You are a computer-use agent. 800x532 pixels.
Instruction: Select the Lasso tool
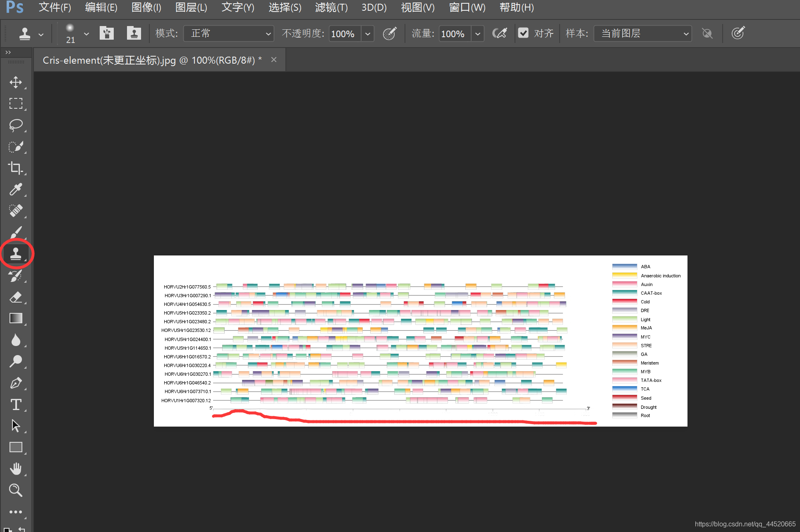[16, 125]
